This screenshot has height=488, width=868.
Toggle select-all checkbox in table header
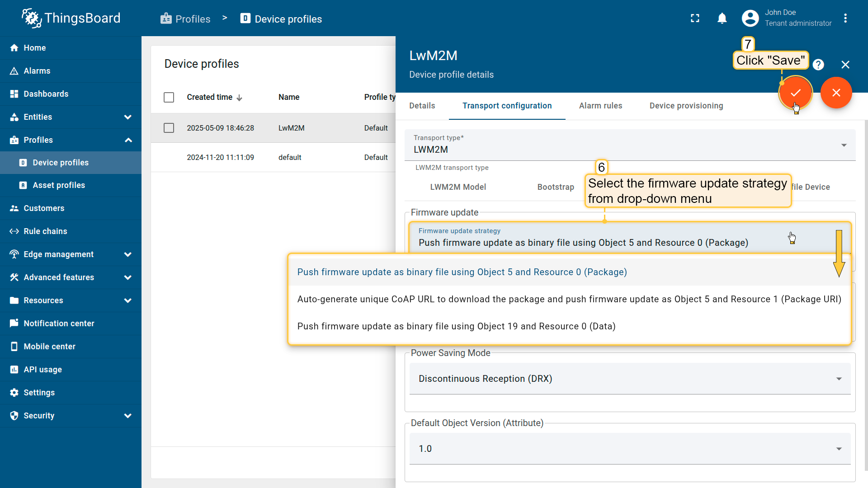[169, 97]
